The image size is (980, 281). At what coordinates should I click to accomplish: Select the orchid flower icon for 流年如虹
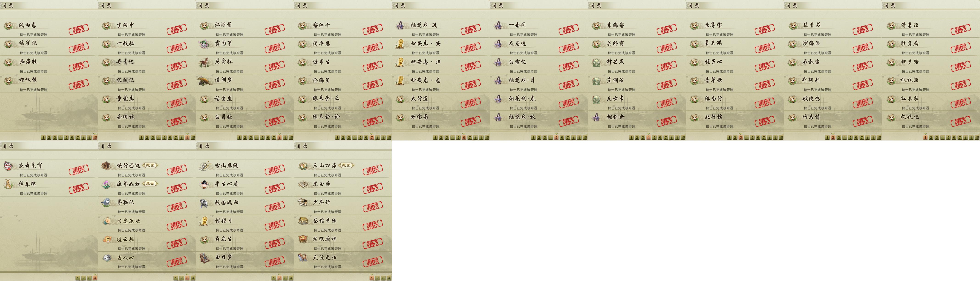(x=106, y=184)
